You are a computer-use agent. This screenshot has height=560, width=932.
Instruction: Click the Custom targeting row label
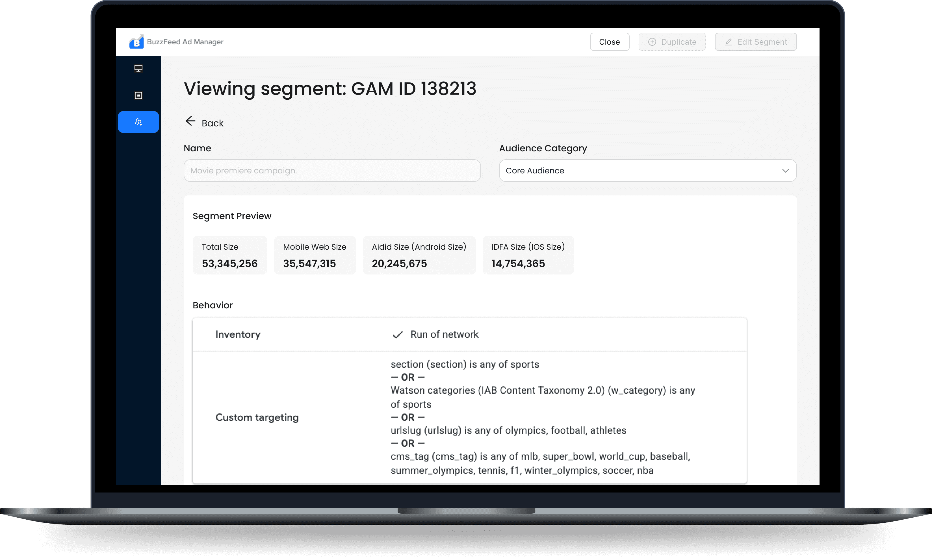pos(257,417)
